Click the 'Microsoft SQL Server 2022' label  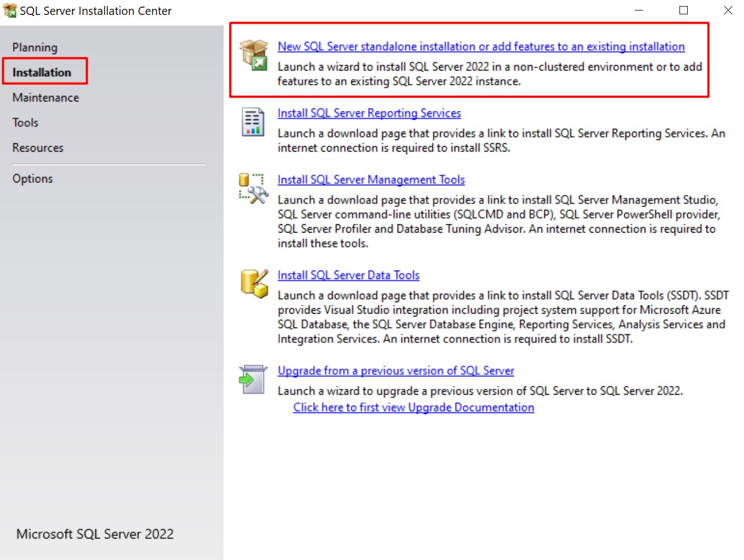(x=95, y=534)
